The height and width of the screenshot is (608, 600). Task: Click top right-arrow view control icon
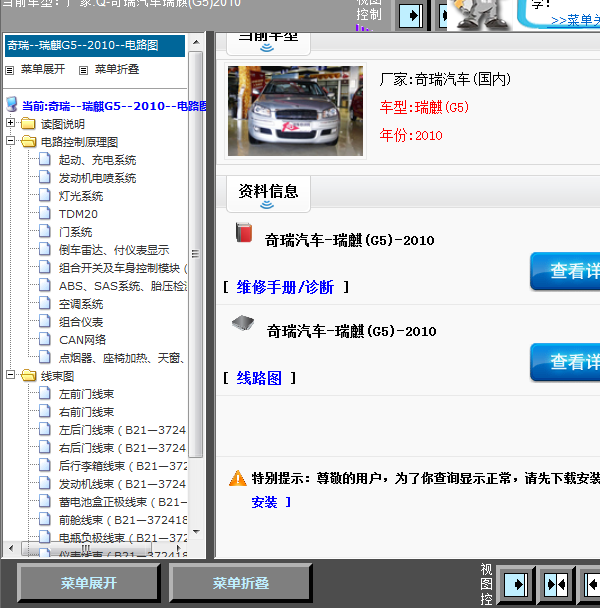[x=411, y=16]
